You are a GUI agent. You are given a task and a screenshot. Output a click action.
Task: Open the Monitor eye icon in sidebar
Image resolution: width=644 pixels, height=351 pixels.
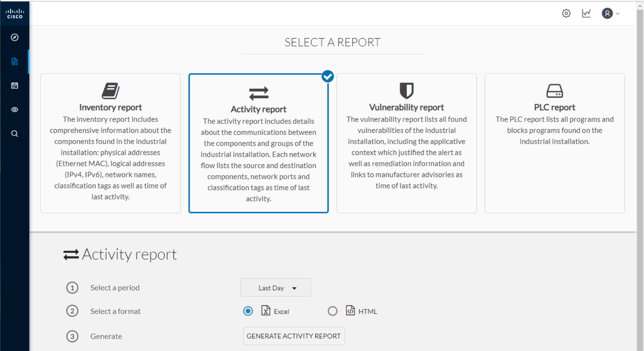pyautogui.click(x=15, y=110)
